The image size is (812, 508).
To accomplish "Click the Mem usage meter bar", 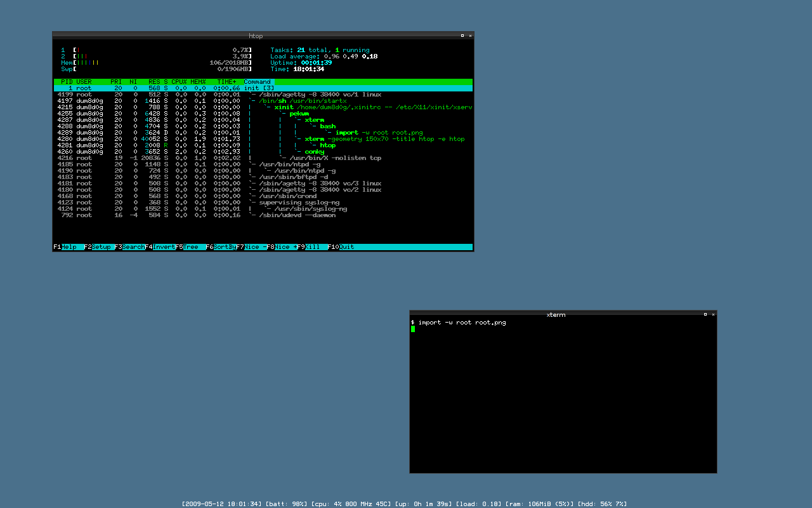I will tap(162, 63).
